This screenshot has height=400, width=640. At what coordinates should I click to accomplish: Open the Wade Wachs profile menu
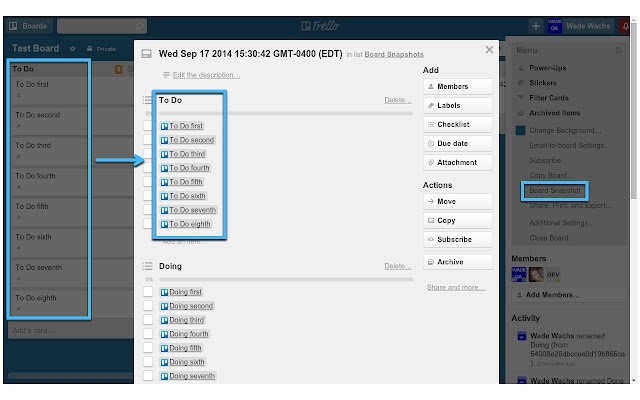(x=580, y=26)
